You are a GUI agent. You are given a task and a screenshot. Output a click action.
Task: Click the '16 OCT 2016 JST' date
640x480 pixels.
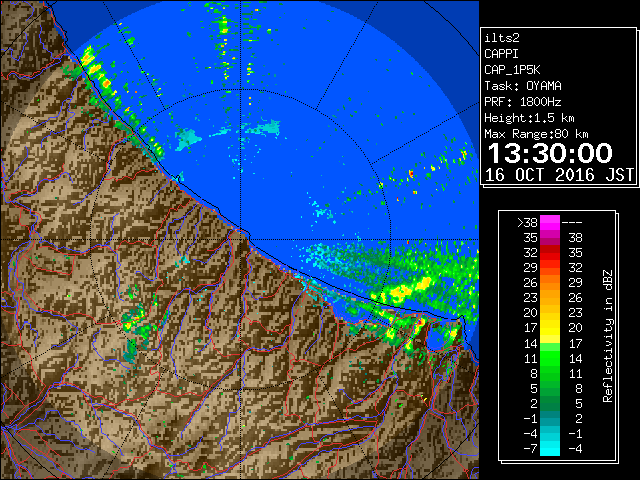(560, 175)
